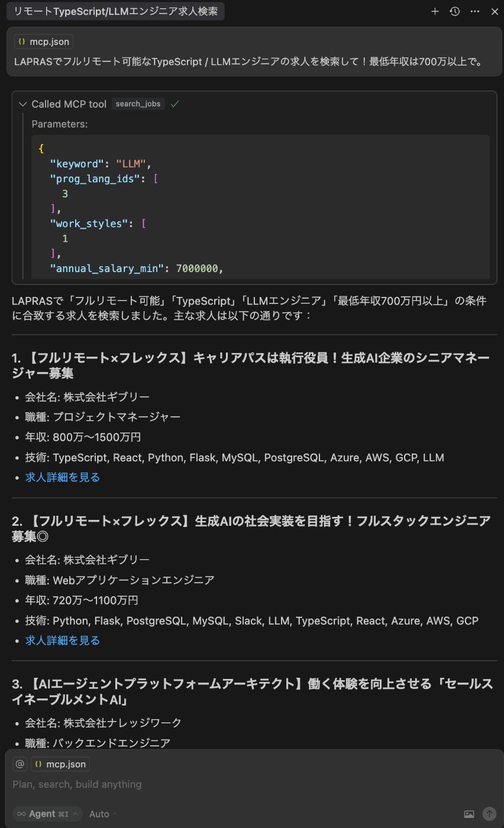
Task: Click the @ add context button
Action: 20,764
